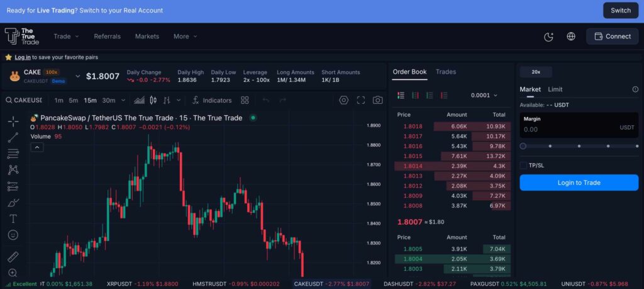The width and height of the screenshot is (644, 289).
Task: Open the Referrals page
Action: 107,36
